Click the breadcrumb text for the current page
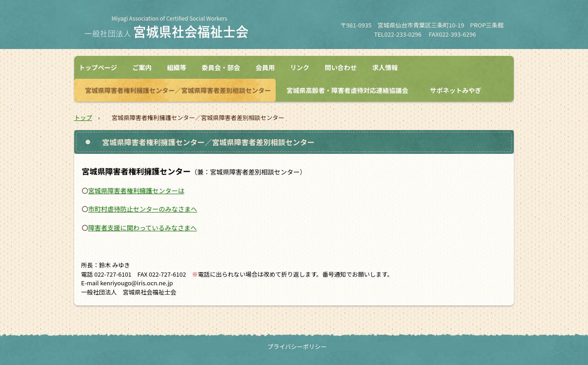The height and width of the screenshot is (365, 588). coord(198,118)
